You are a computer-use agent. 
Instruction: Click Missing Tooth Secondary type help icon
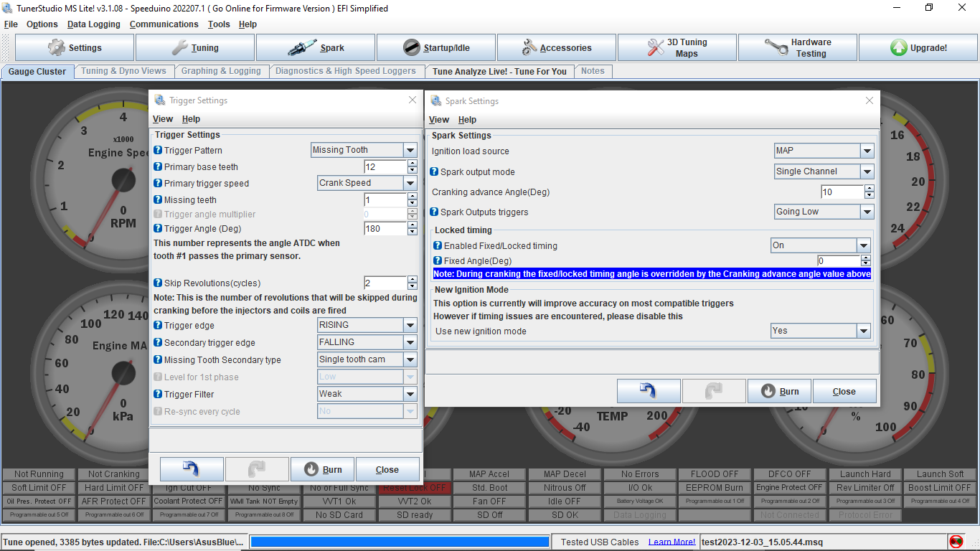coord(158,360)
